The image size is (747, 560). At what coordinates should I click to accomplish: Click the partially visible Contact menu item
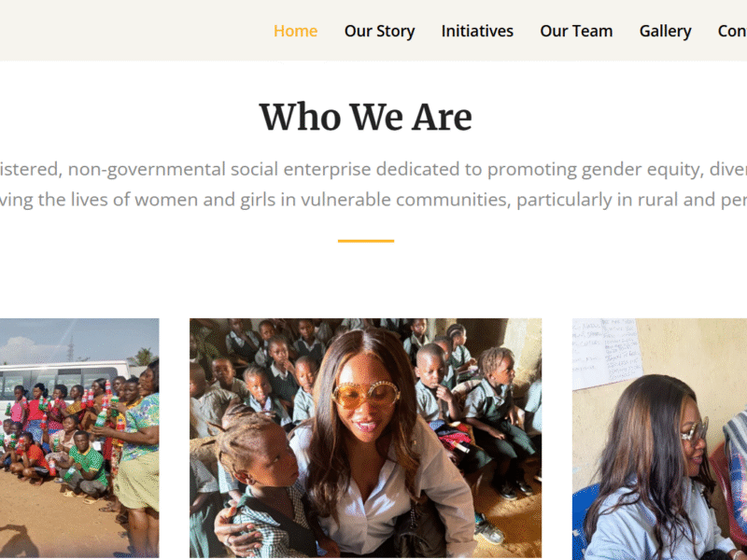[732, 31]
